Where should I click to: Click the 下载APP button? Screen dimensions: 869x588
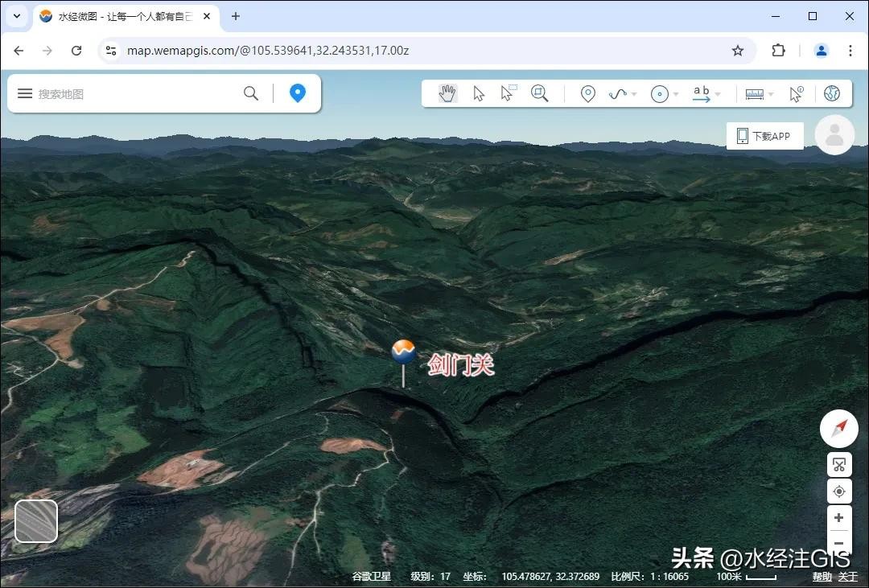764,136
